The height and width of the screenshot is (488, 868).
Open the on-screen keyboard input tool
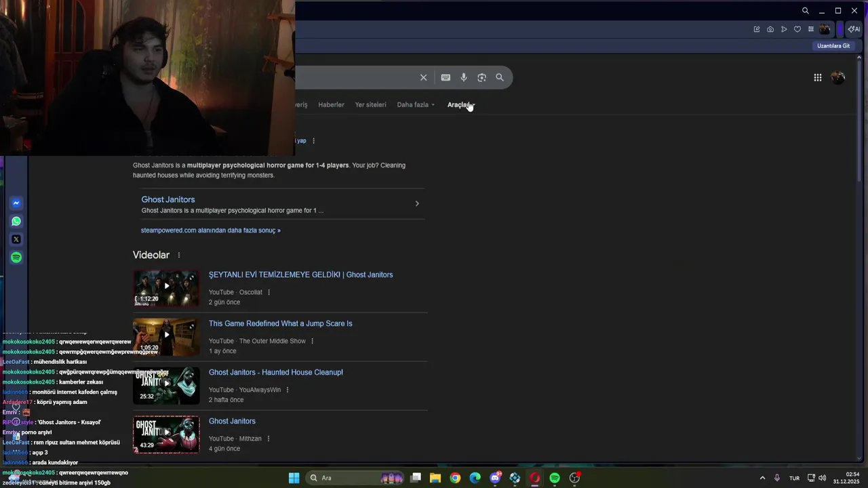click(446, 77)
